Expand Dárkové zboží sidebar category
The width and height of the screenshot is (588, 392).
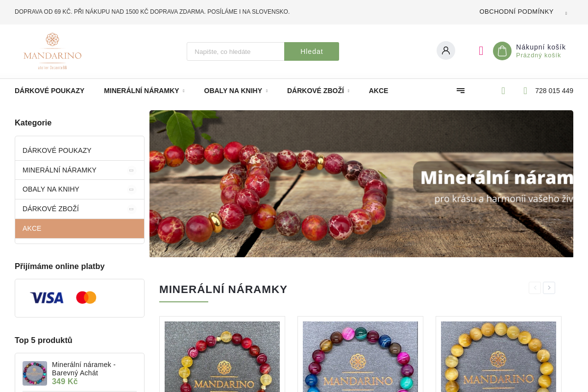click(x=131, y=209)
